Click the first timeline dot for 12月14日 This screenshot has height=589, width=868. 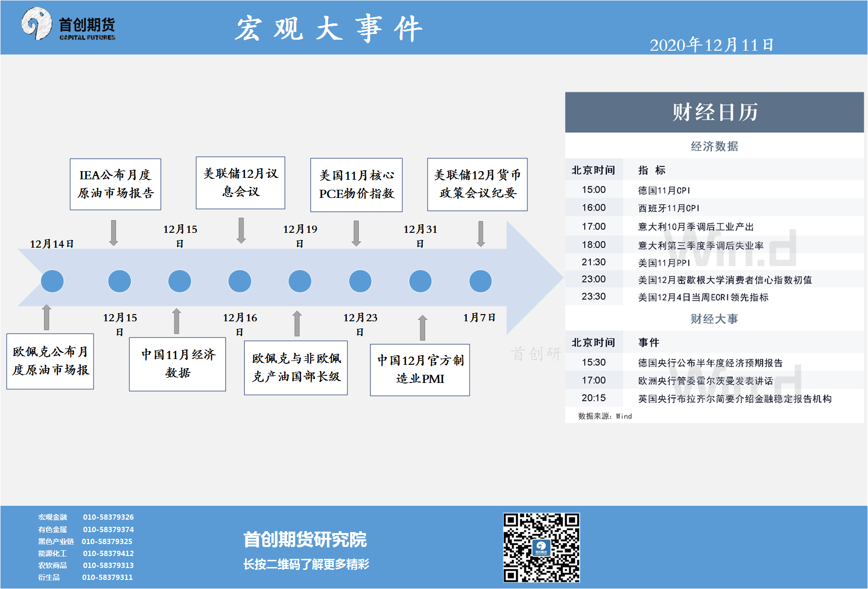click(52, 281)
